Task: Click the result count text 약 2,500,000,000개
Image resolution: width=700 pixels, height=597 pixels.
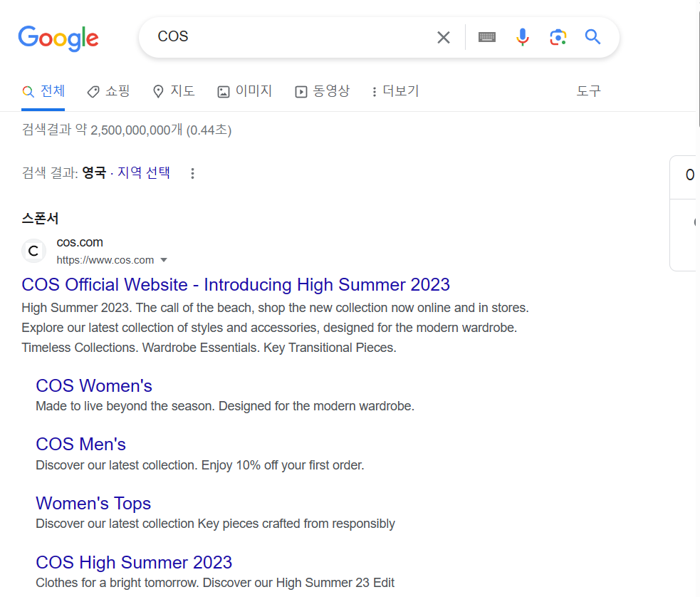Action: 129,130
